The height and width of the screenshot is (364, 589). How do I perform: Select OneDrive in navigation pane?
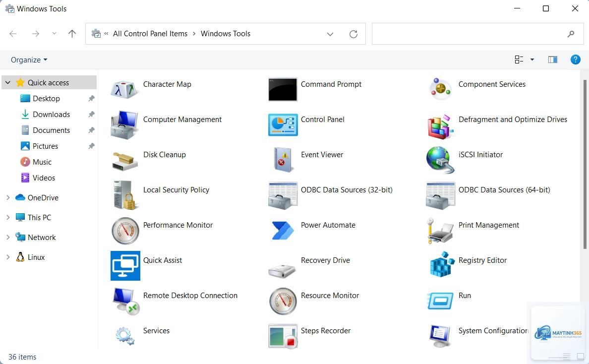tap(43, 197)
